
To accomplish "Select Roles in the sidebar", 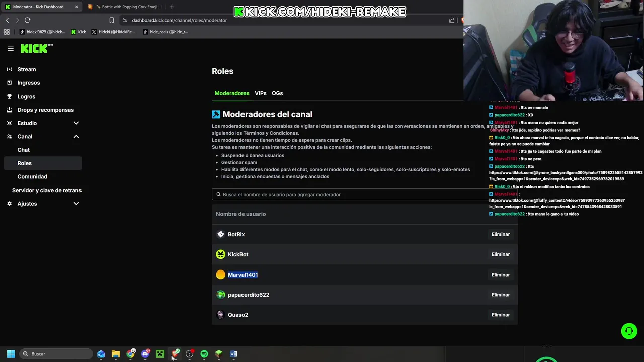I will 42,163.
